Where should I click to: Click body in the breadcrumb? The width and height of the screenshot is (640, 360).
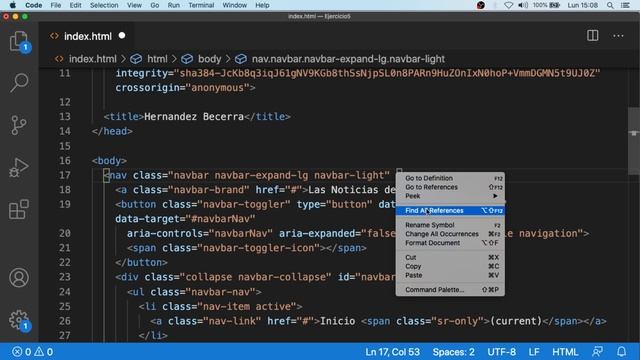[x=209, y=59]
